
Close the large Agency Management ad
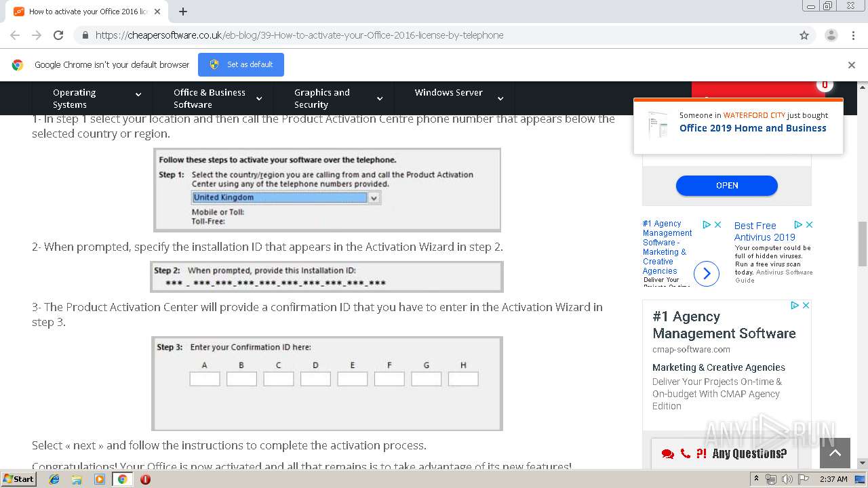click(806, 306)
